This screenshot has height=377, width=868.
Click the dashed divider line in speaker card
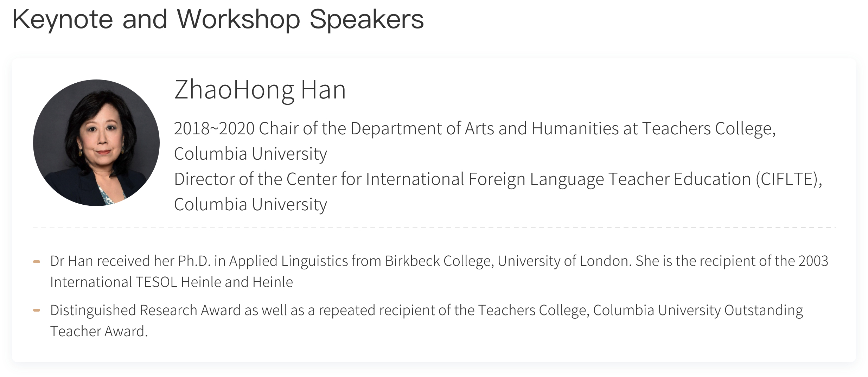pyautogui.click(x=434, y=228)
